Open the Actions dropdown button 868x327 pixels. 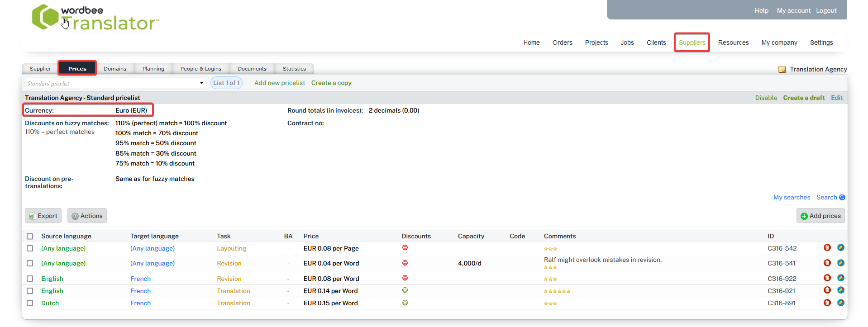[x=87, y=216]
